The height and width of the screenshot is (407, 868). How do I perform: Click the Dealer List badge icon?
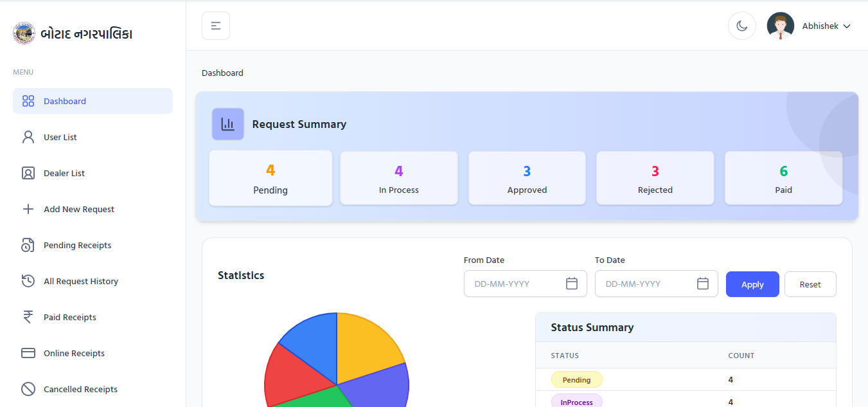[x=28, y=173]
